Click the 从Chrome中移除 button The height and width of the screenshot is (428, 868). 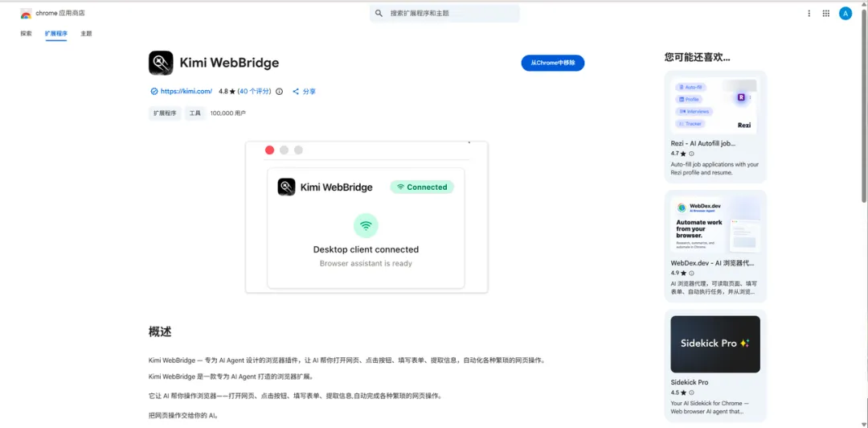[x=552, y=64]
